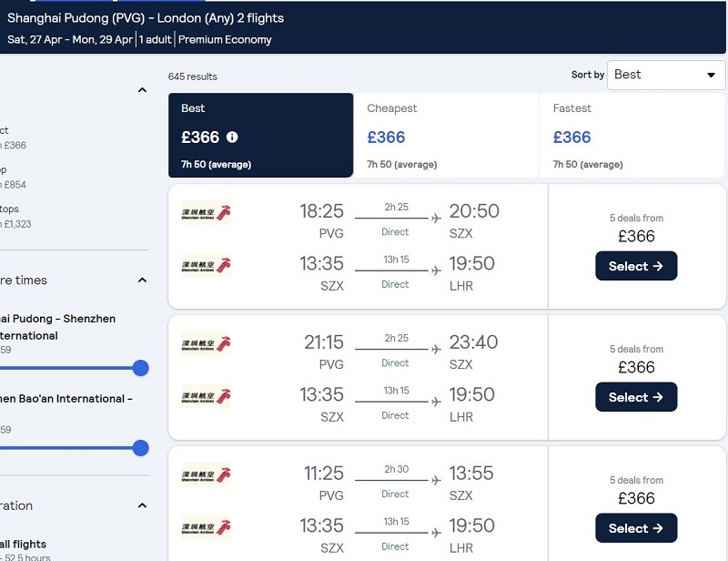The image size is (728, 561).
Task: Click airline logo on first 13:35 SZX leg
Action: pyautogui.click(x=206, y=265)
